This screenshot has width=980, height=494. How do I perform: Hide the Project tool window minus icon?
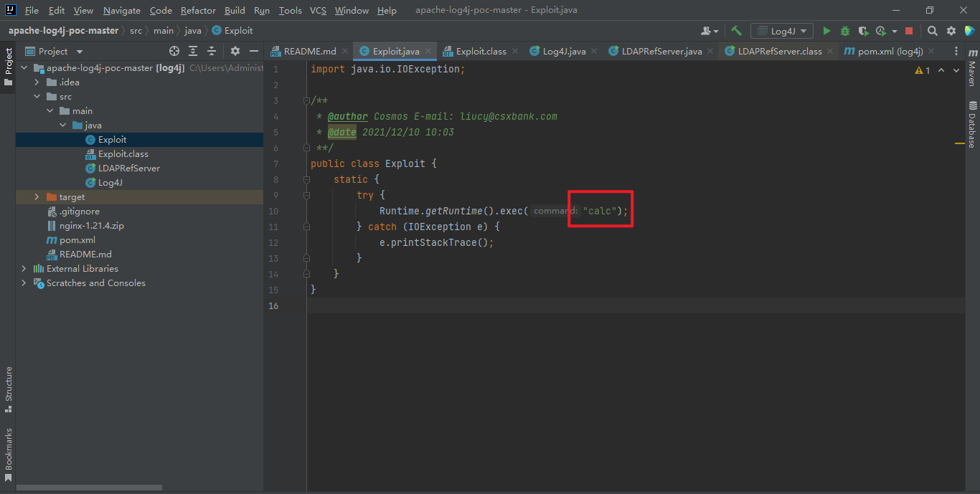tap(253, 51)
